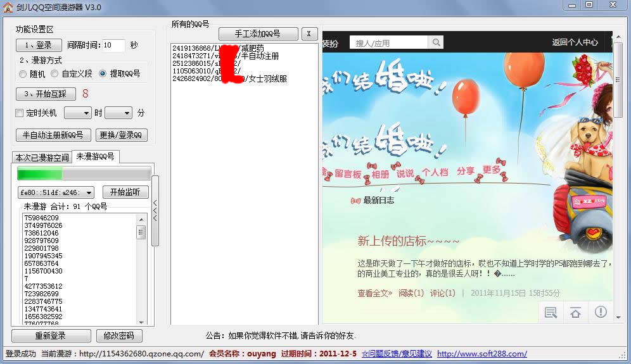The height and width of the screenshot is (364, 631).
Task: Select QQ number 759846209 in the list
Action: tap(41, 218)
